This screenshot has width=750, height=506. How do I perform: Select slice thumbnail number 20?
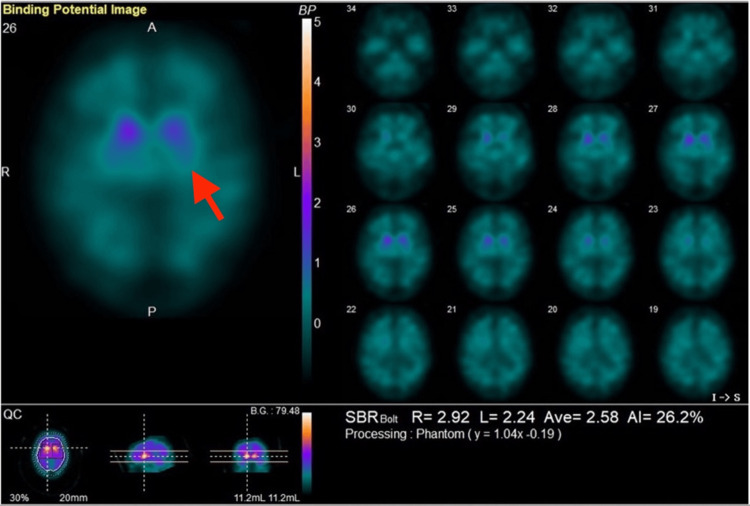596,352
